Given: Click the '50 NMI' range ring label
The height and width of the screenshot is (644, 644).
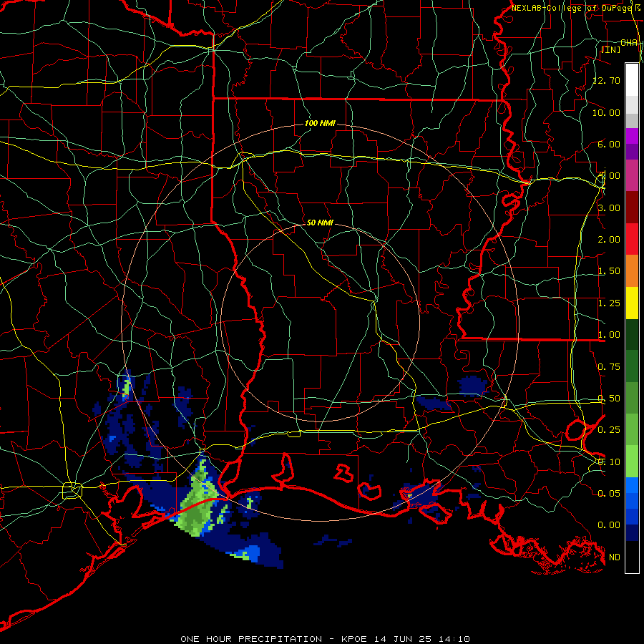Looking at the screenshot, I should (x=320, y=223).
